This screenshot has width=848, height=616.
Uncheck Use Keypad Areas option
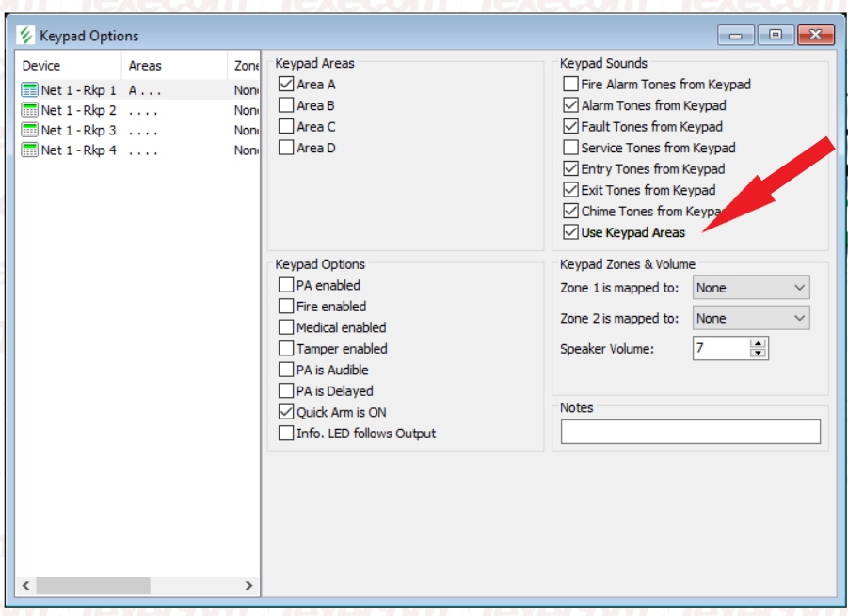(x=570, y=232)
